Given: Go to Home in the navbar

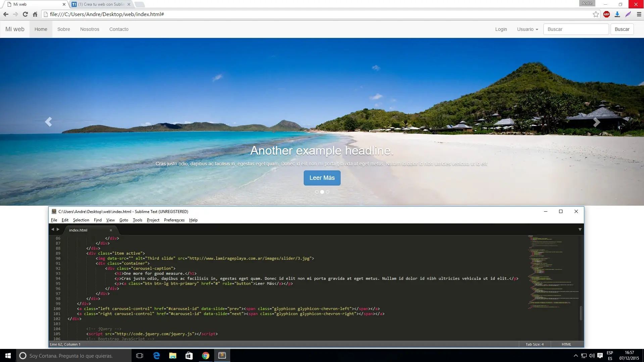Looking at the screenshot, I should pos(41,29).
